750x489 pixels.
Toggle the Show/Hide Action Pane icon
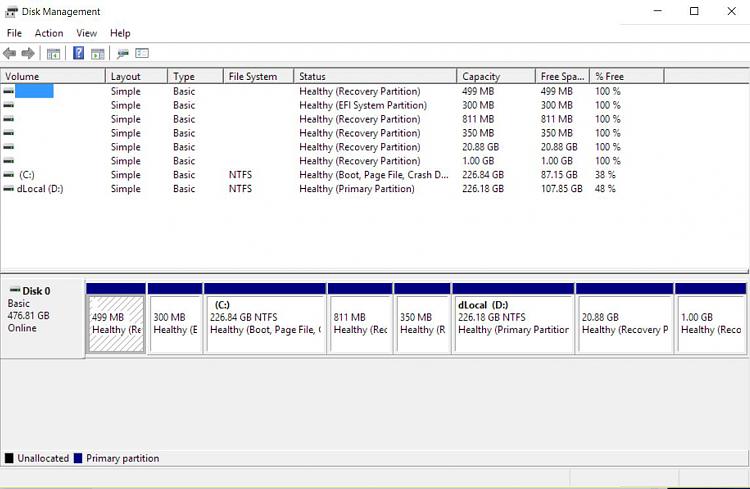pos(98,54)
